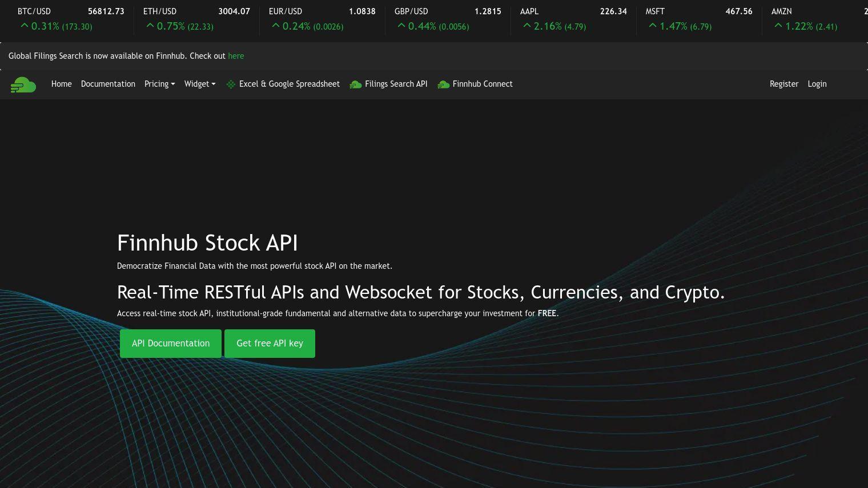Click the 0.31% (173.30) change value
The image size is (868, 488).
(x=62, y=26)
